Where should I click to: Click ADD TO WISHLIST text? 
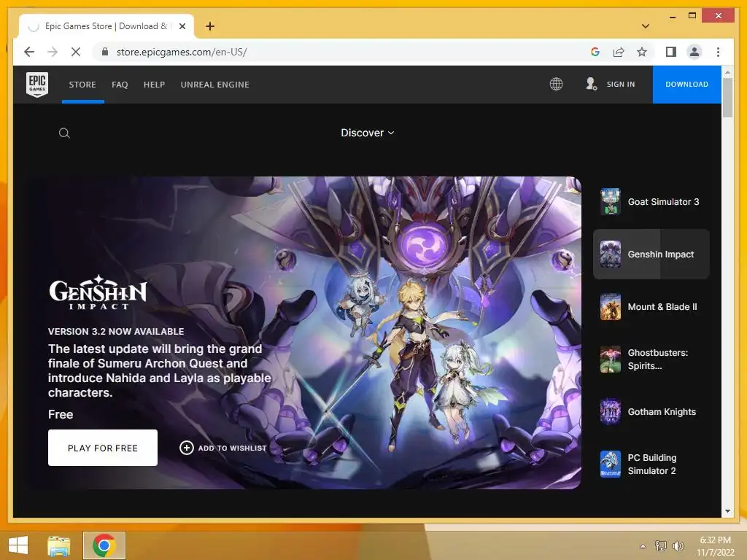tap(233, 448)
